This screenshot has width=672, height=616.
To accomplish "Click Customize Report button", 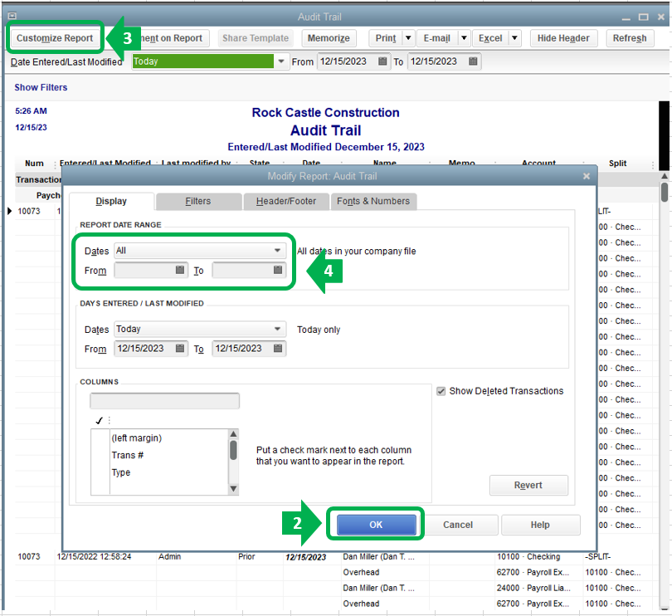I will 55,38.
